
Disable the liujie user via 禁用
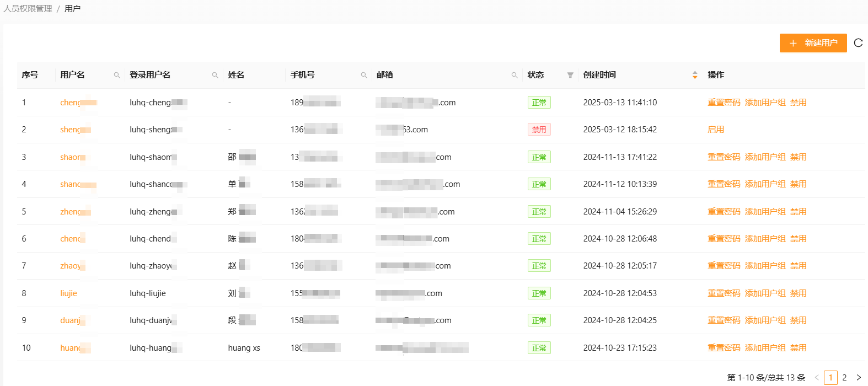click(x=798, y=293)
